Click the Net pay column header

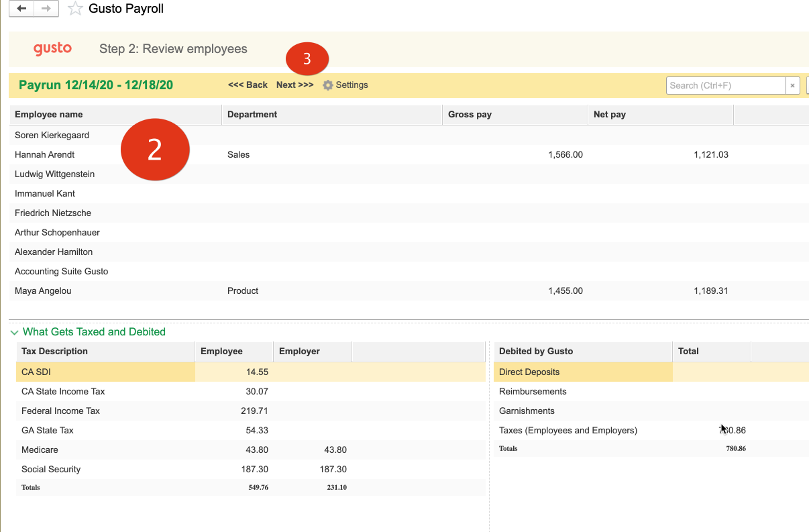tap(661, 115)
